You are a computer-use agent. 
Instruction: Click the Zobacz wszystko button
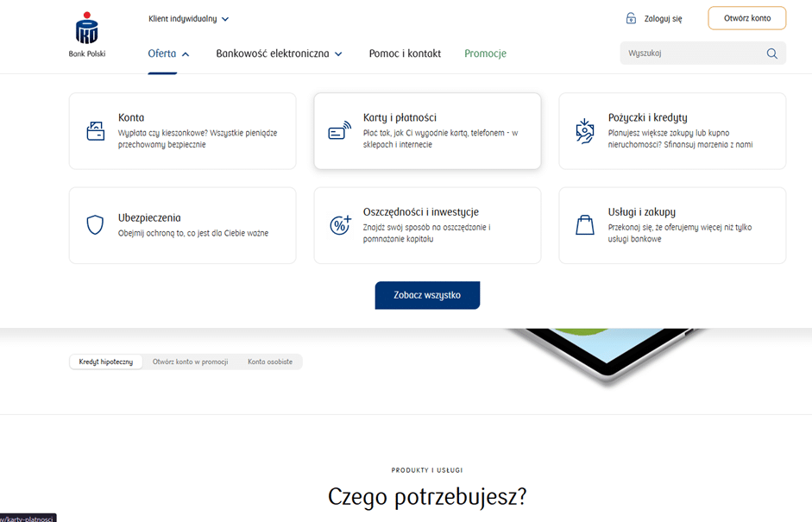tap(427, 294)
